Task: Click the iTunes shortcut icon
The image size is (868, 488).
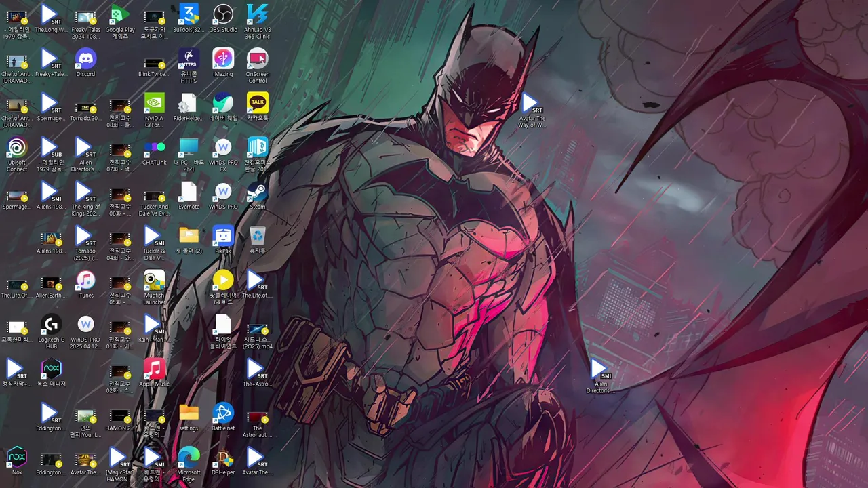Action: click(85, 285)
